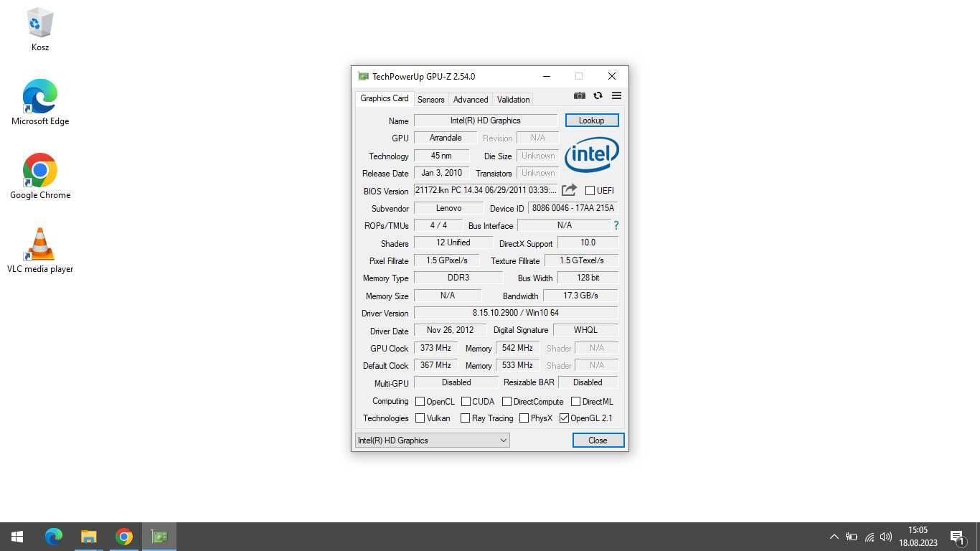Click the BIOS export share icon
This screenshot has height=551, width=980.
click(569, 190)
